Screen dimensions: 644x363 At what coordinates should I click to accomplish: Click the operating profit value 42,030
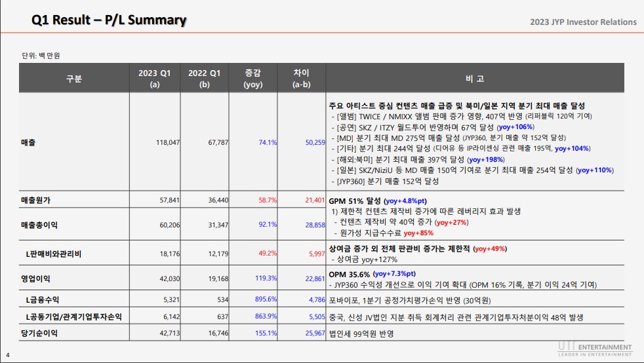pyautogui.click(x=170, y=278)
